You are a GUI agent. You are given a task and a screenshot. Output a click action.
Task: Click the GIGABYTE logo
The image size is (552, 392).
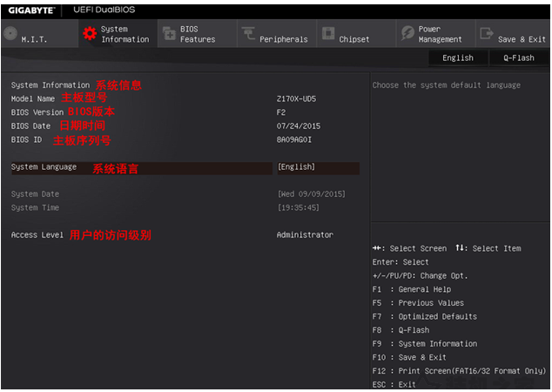tap(31, 10)
